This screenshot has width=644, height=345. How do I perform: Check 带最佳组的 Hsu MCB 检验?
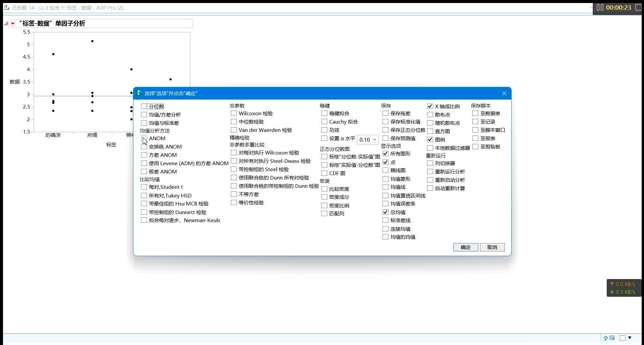point(144,203)
